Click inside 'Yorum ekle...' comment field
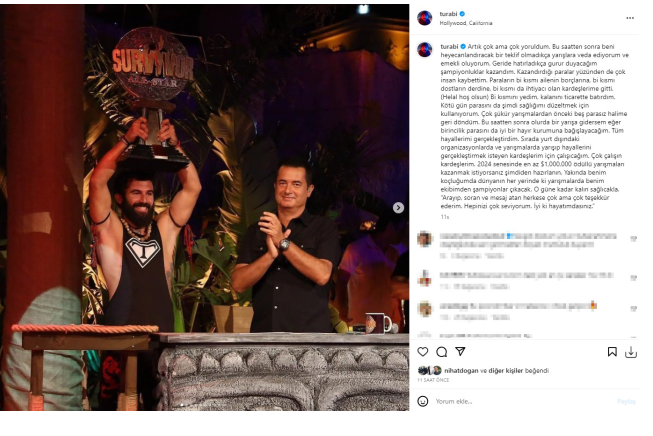 coord(523,401)
